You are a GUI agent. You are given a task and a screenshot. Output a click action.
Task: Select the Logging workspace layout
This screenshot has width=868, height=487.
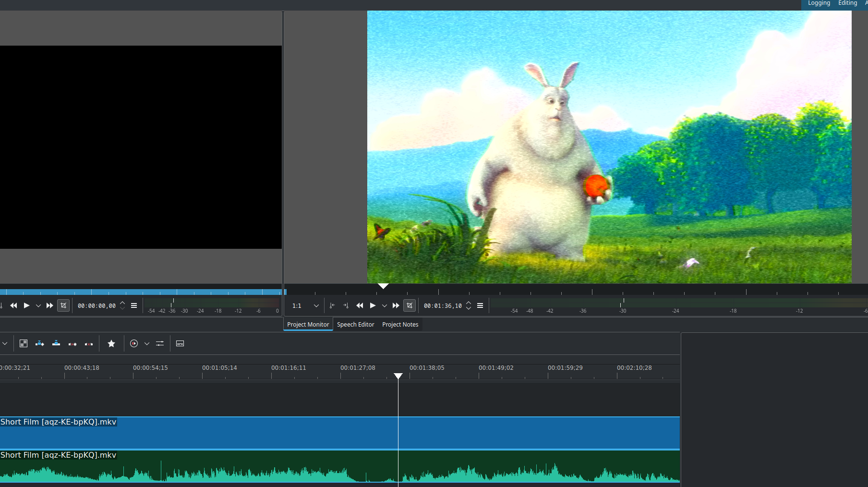coord(819,3)
